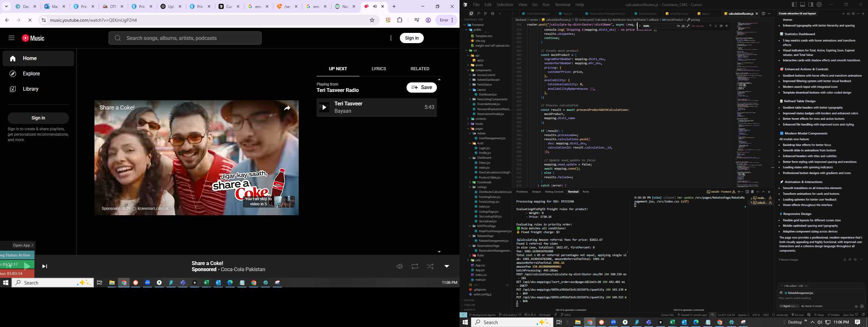868x327 pixels.
Task: Open the Run menu in Cursor
Action: [x=546, y=5]
